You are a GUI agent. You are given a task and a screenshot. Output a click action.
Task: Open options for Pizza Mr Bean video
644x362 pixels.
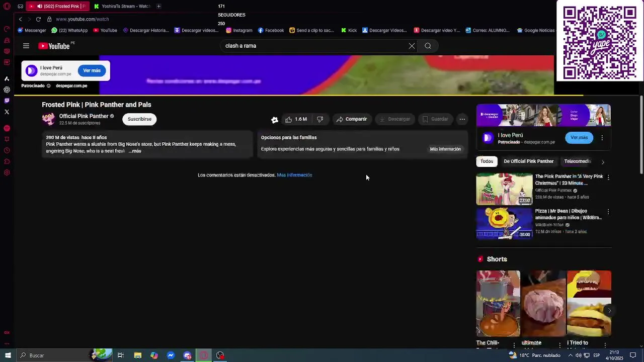(x=608, y=212)
